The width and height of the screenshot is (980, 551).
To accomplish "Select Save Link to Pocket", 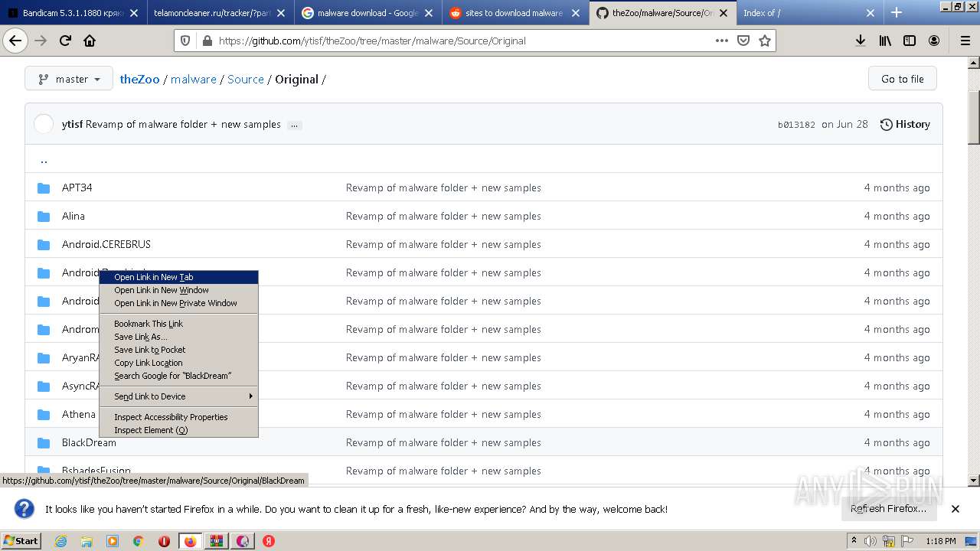I will coord(178,350).
